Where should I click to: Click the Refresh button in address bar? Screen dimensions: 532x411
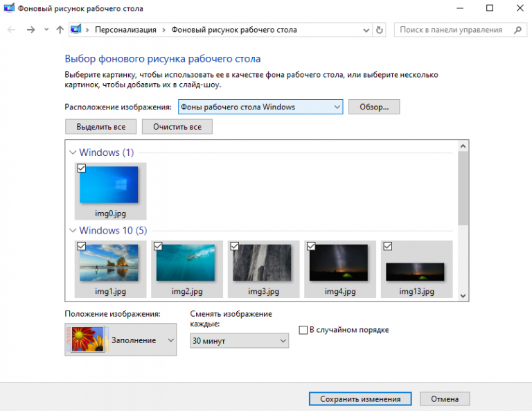(380, 30)
